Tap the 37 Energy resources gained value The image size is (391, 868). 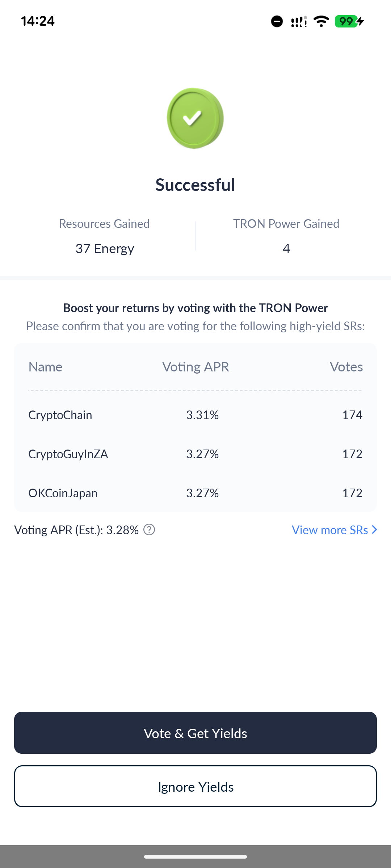point(105,248)
